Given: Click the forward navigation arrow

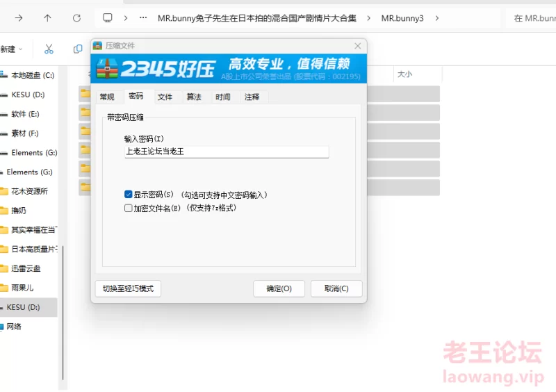Looking at the screenshot, I should (19, 18).
